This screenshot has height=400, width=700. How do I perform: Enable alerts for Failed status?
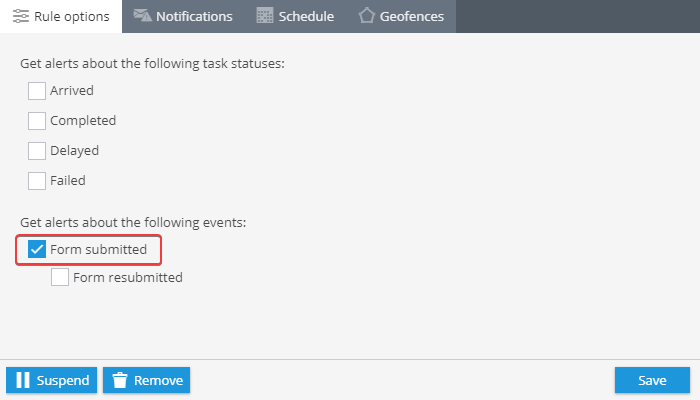click(37, 181)
